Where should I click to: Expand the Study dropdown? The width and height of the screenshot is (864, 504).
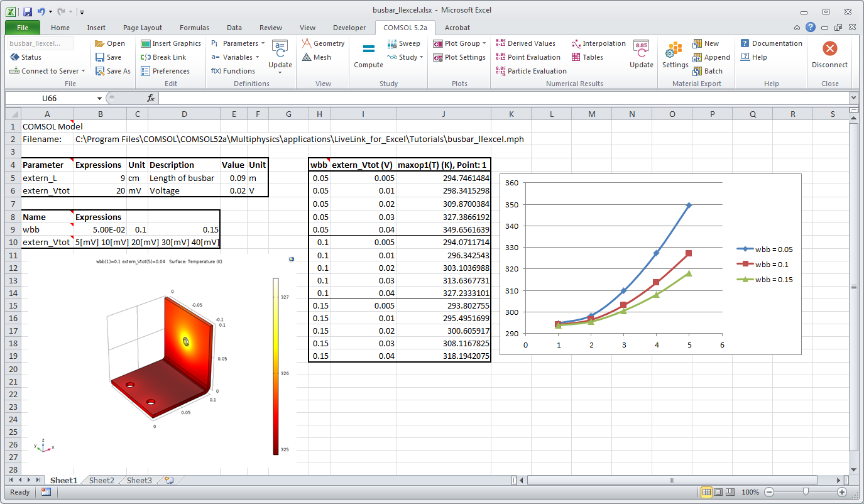pyautogui.click(x=421, y=57)
